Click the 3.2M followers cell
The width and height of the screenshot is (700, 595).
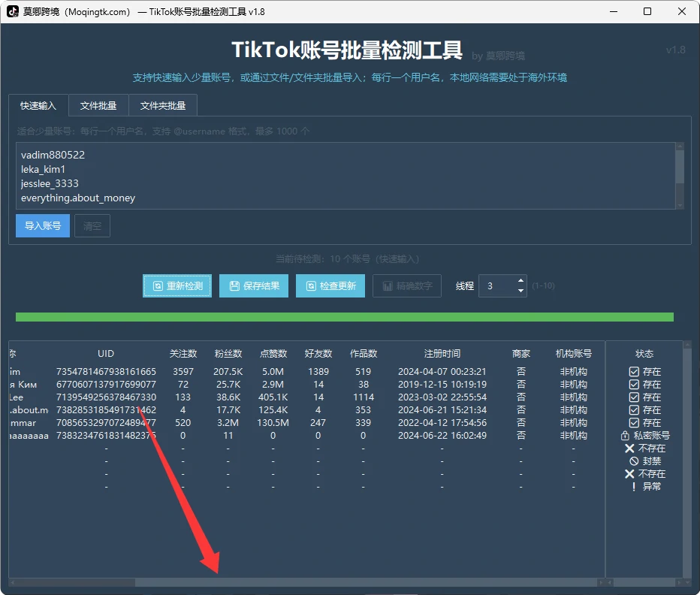click(228, 422)
